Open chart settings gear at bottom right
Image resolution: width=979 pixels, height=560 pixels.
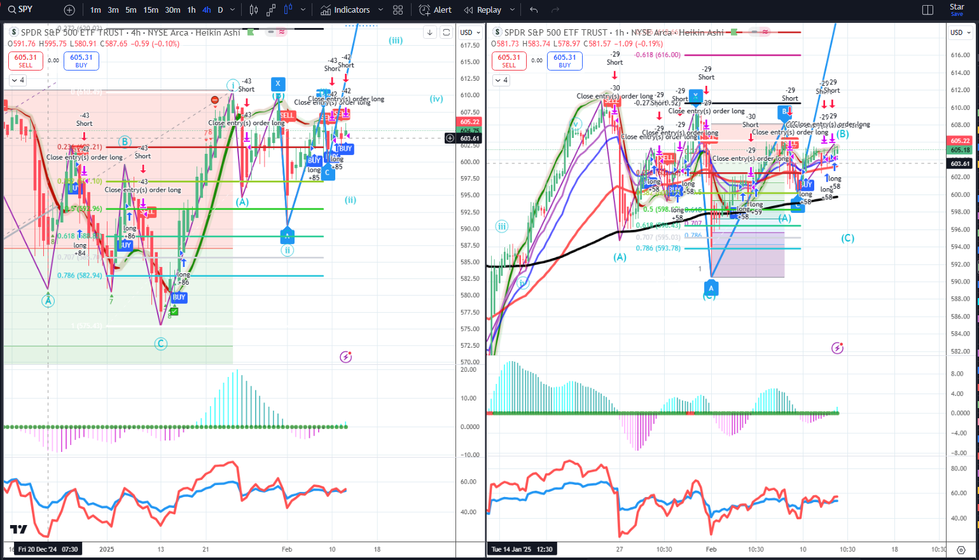coord(961,549)
